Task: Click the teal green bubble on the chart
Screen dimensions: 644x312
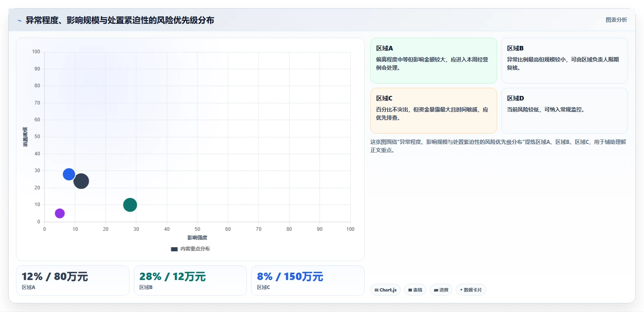Action: click(130, 205)
